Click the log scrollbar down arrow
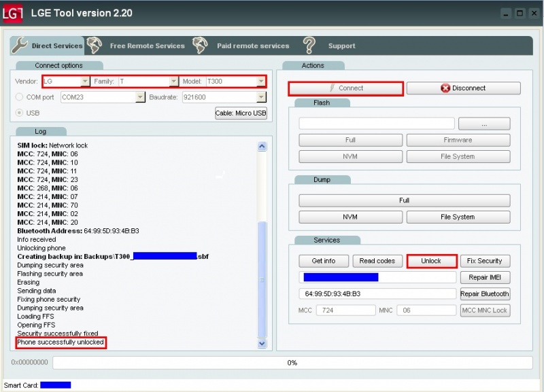Screen dimensions: 544x392 coord(262,344)
